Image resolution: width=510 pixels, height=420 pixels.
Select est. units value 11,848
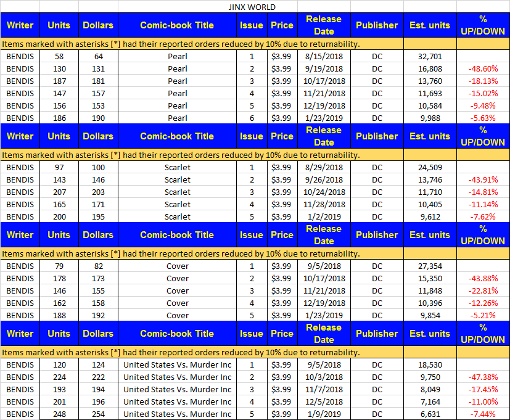(x=430, y=291)
